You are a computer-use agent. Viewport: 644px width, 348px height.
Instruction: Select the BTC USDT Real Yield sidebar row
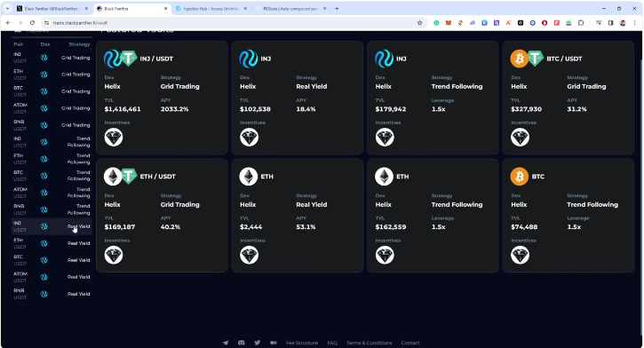[x=52, y=260]
